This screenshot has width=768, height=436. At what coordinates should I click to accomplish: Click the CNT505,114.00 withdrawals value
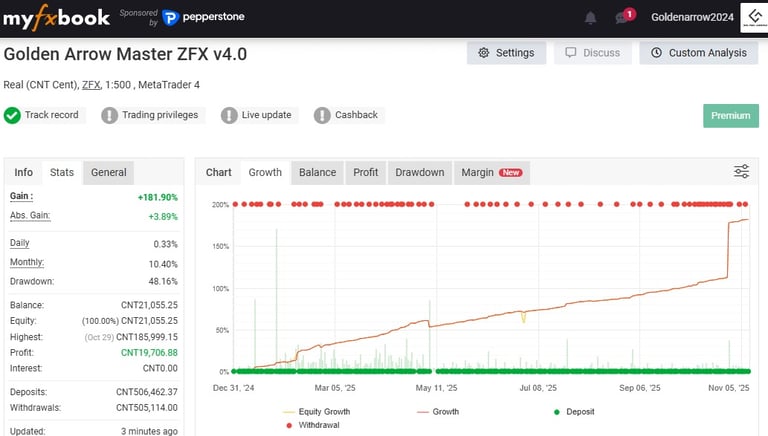point(147,408)
